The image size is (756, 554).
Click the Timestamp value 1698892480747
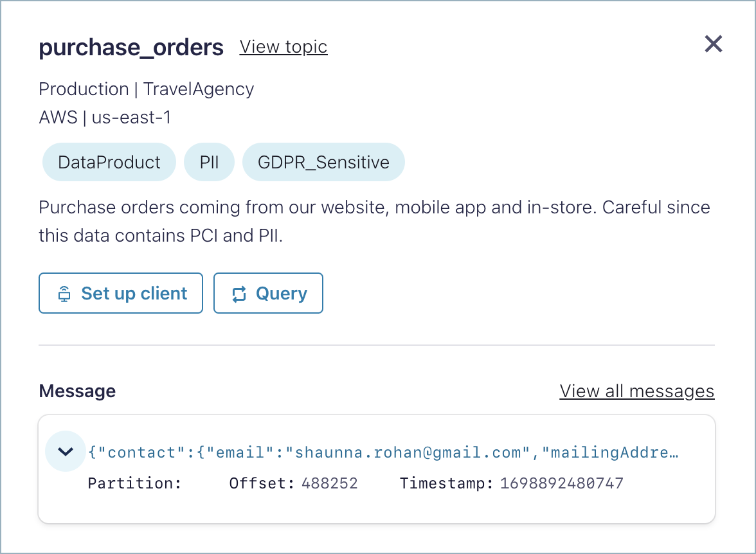(x=561, y=483)
